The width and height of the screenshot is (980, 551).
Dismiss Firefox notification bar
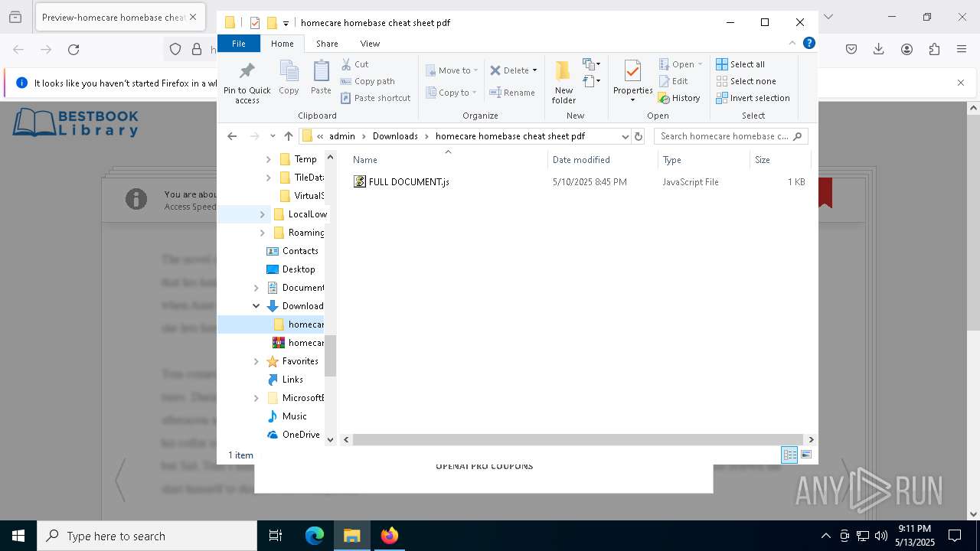pos(961,83)
